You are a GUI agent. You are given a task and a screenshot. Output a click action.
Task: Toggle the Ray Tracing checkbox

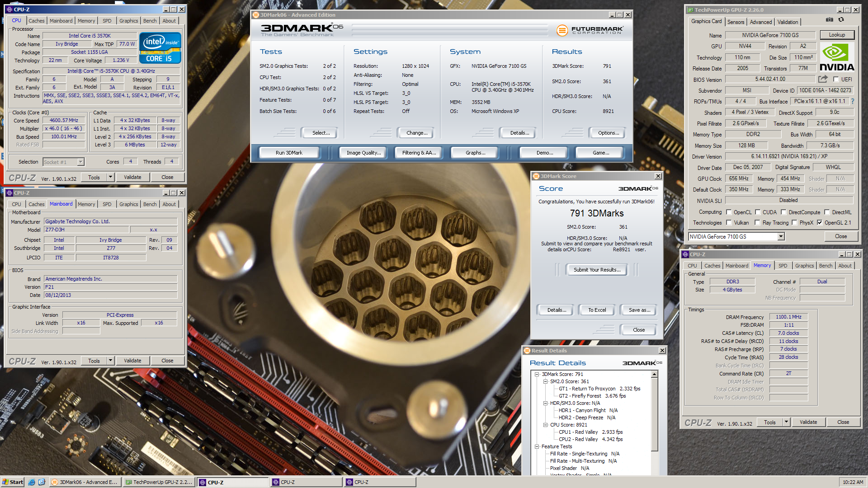758,223
